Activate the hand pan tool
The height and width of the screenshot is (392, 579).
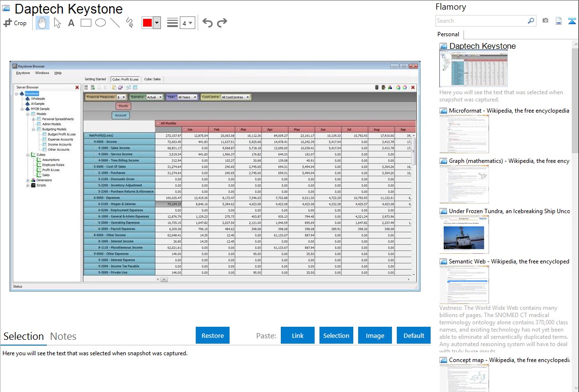(x=42, y=23)
